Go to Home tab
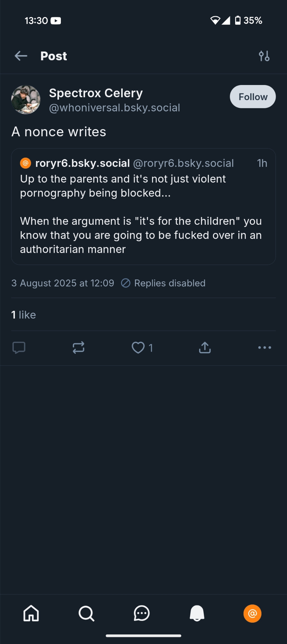The height and width of the screenshot is (644, 287). point(31,613)
